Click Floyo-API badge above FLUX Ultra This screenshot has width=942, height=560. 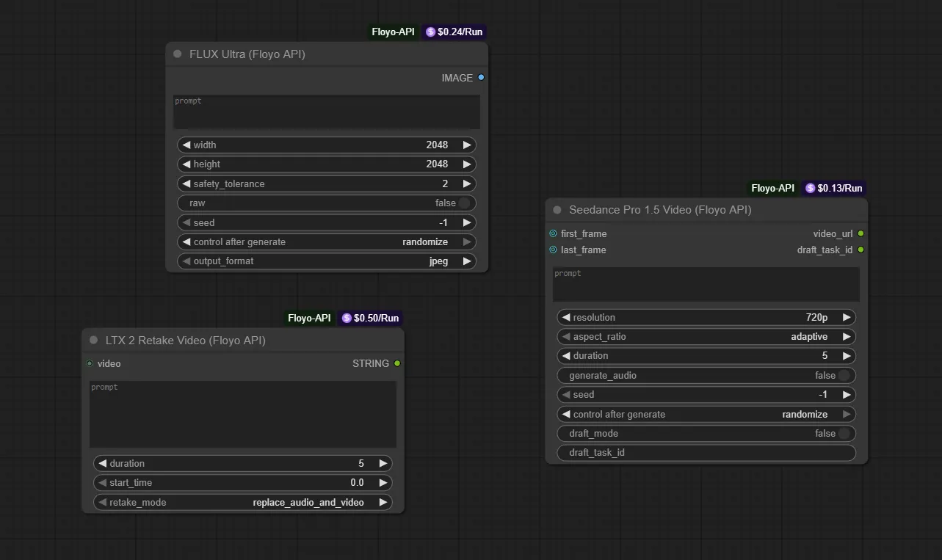393,32
